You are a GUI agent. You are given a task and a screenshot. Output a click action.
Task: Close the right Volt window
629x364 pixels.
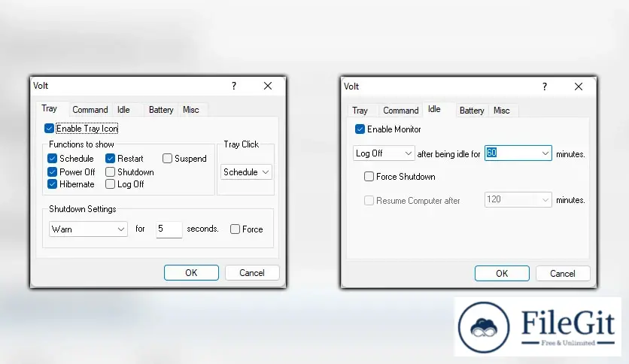click(x=578, y=86)
